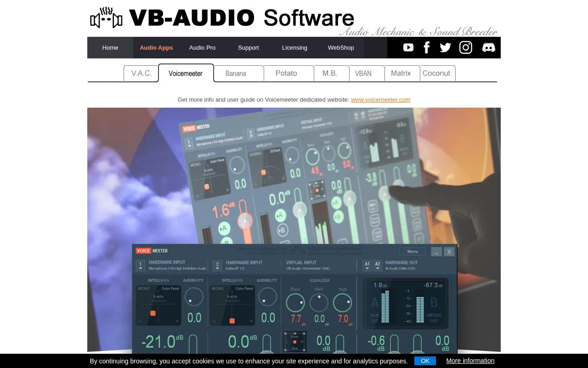
Task: Open the Menu button in Voicemeeter window
Action: [x=413, y=251]
